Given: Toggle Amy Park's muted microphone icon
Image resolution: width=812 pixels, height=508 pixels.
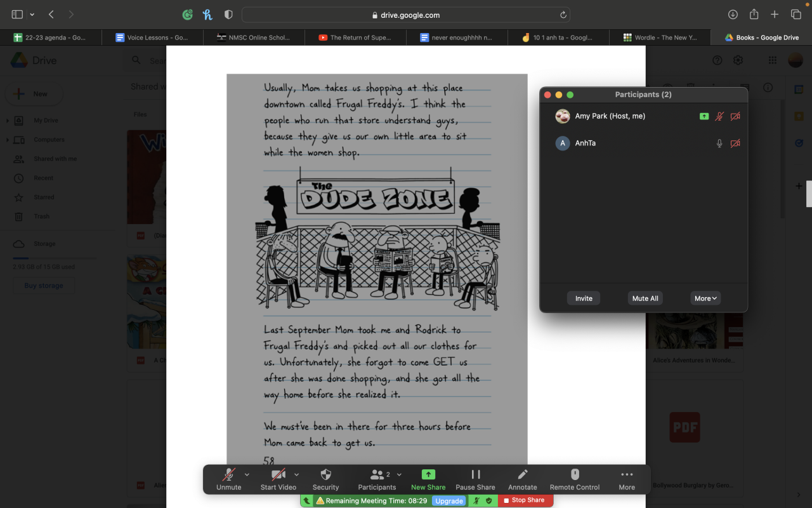Looking at the screenshot, I should [719, 117].
